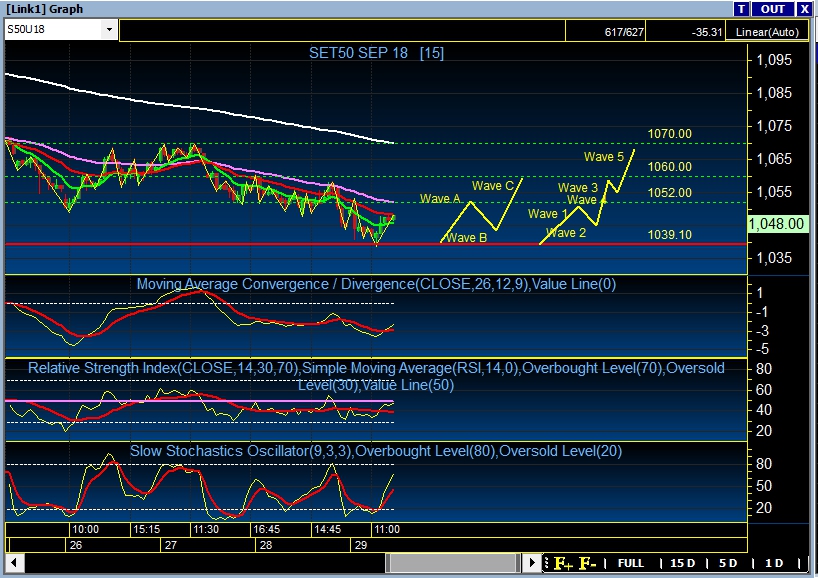Click the 1039.10 support level label
Screen dimensions: 818x578
click(669, 235)
